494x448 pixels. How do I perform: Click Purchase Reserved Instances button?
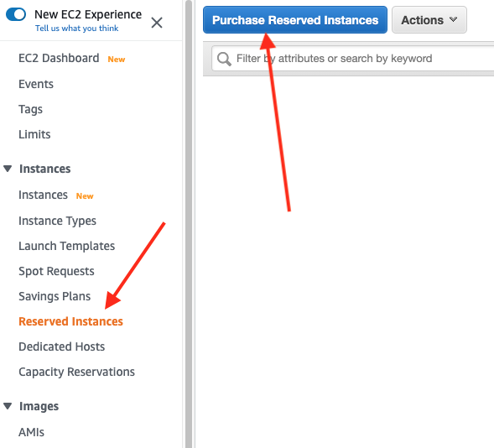(x=295, y=20)
